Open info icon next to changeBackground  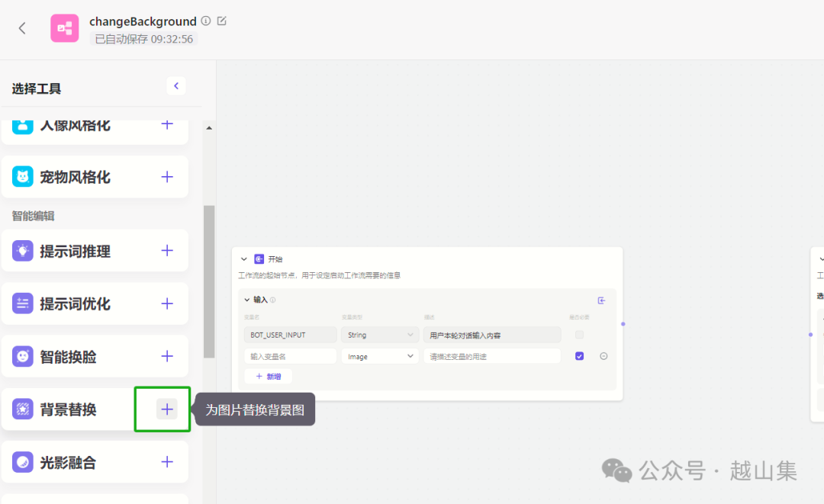click(206, 21)
